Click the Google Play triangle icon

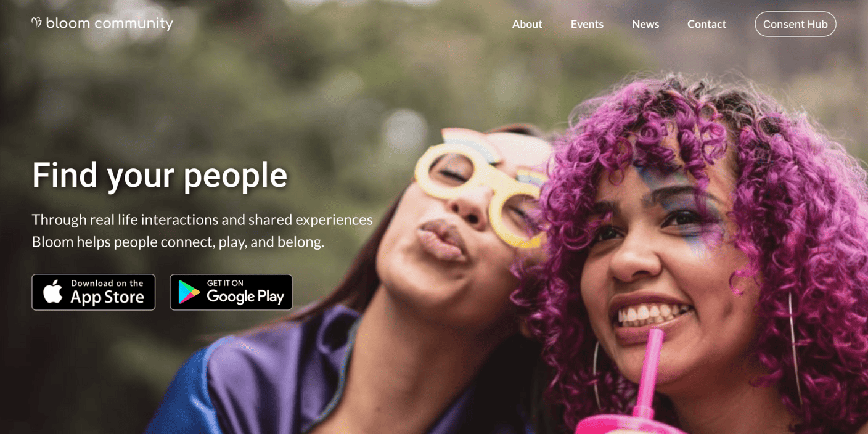coord(189,292)
